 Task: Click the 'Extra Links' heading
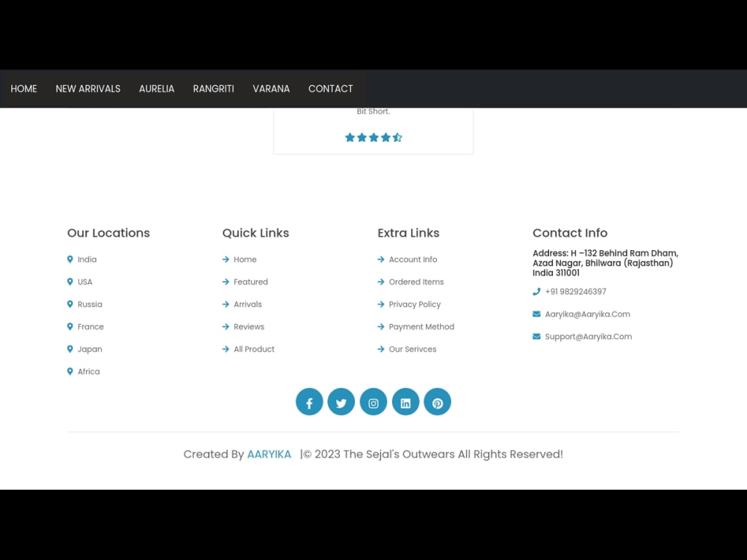point(409,233)
